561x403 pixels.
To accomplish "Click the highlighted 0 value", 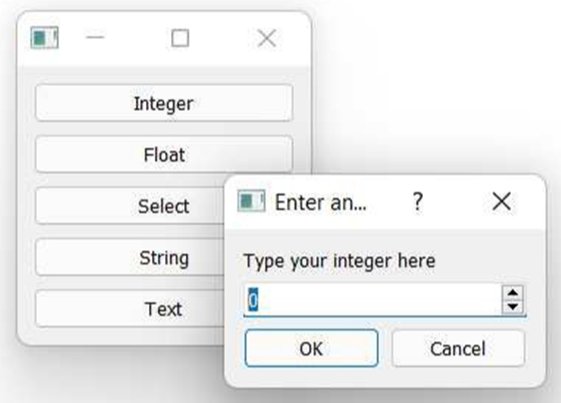I will (x=253, y=300).
